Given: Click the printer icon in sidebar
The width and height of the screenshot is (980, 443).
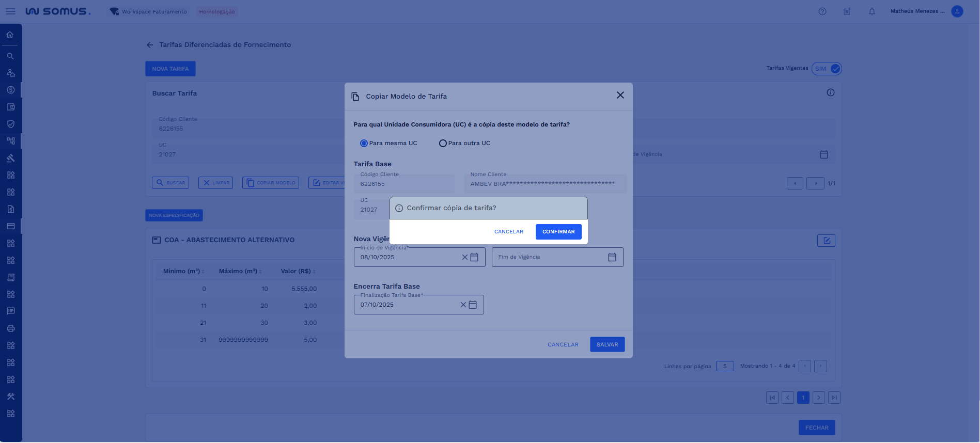Looking at the screenshot, I should (x=10, y=328).
